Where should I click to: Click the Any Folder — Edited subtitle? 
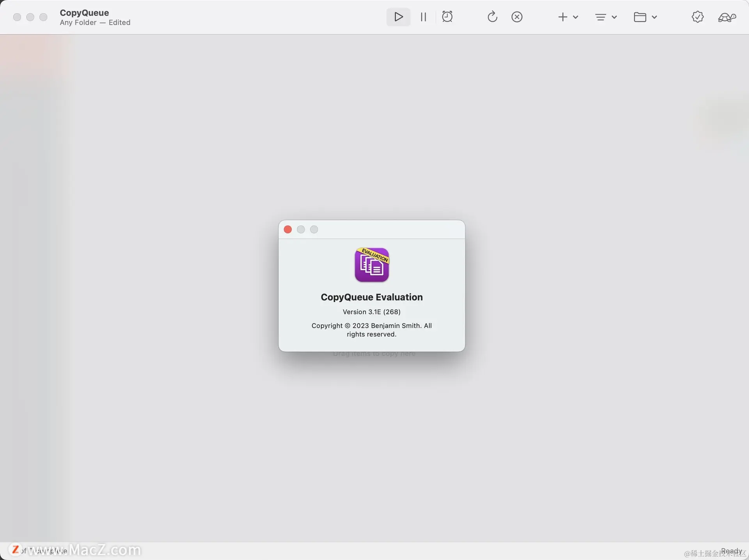[95, 23]
